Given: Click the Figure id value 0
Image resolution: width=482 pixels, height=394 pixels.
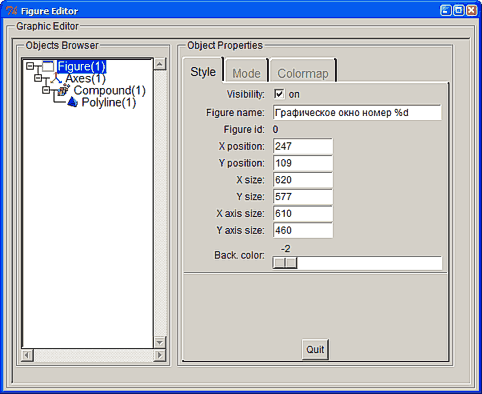Looking at the screenshot, I should pyautogui.click(x=275, y=129).
